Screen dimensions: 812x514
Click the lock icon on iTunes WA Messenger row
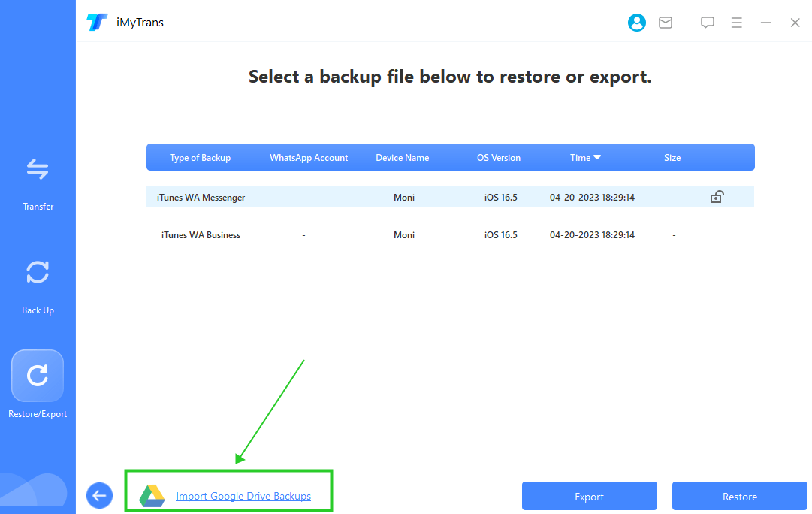point(717,197)
